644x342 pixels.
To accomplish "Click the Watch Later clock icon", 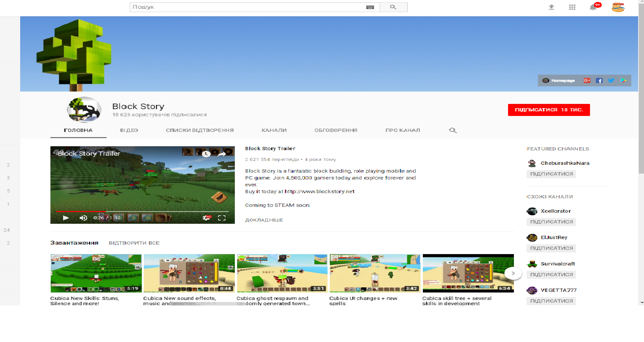I will (206, 154).
